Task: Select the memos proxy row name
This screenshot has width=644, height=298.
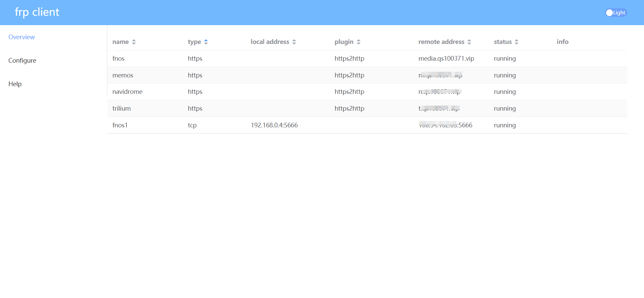Action: click(x=123, y=75)
